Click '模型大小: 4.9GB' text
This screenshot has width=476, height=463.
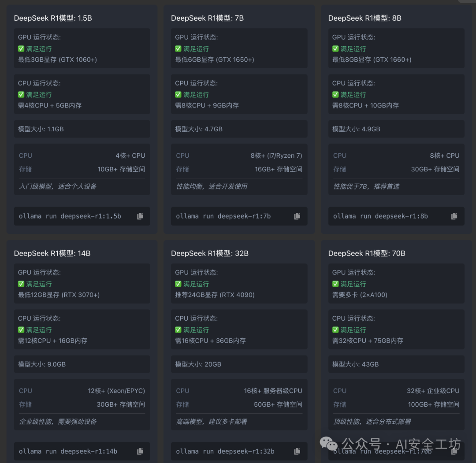point(356,129)
